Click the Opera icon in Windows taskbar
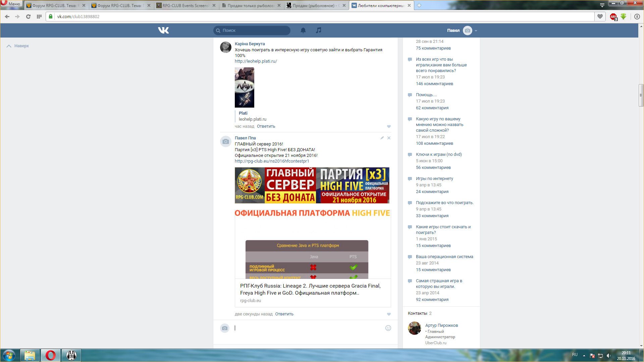 (x=51, y=355)
